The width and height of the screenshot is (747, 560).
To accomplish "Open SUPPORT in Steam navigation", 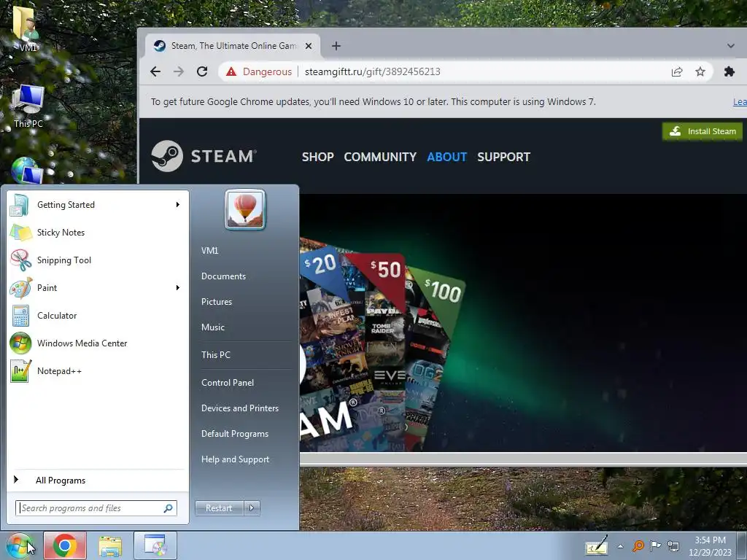I will (503, 157).
